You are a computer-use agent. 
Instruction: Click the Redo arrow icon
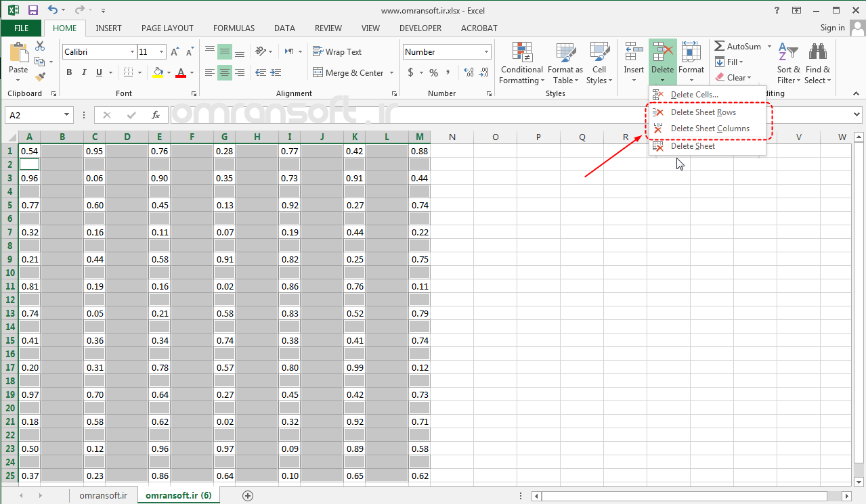coord(80,11)
